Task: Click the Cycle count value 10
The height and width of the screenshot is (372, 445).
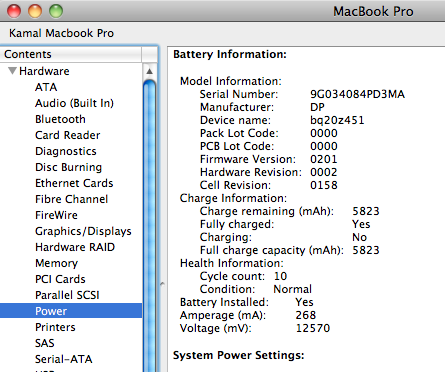Action: pos(280,276)
